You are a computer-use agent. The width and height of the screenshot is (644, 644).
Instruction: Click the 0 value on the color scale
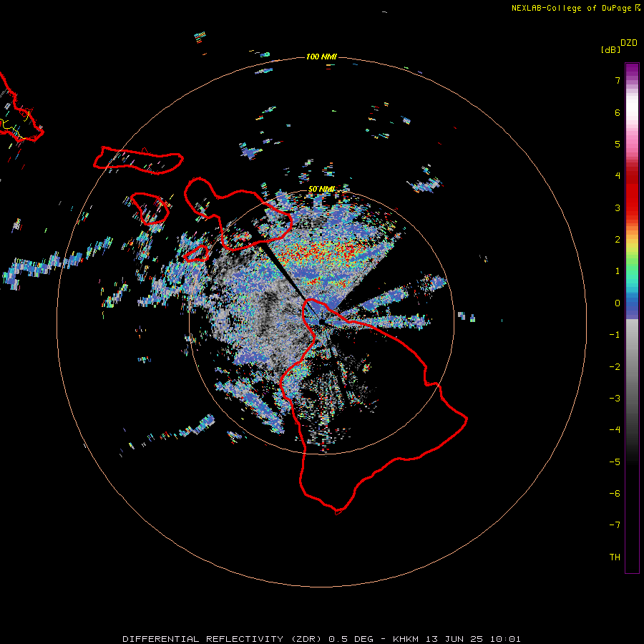tap(618, 303)
